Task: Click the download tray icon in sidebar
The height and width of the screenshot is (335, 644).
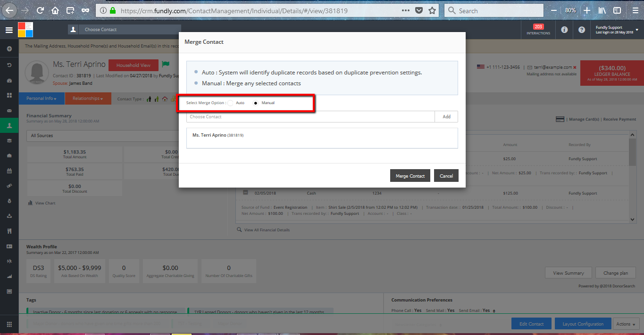Action: point(9,216)
